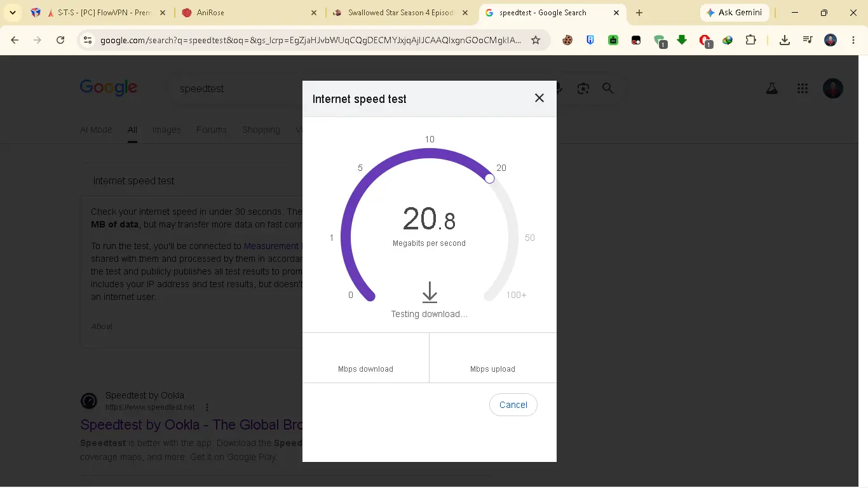This screenshot has height=488, width=868.
Task: Click the Speedtest by Ookla favicon
Action: click(x=89, y=401)
